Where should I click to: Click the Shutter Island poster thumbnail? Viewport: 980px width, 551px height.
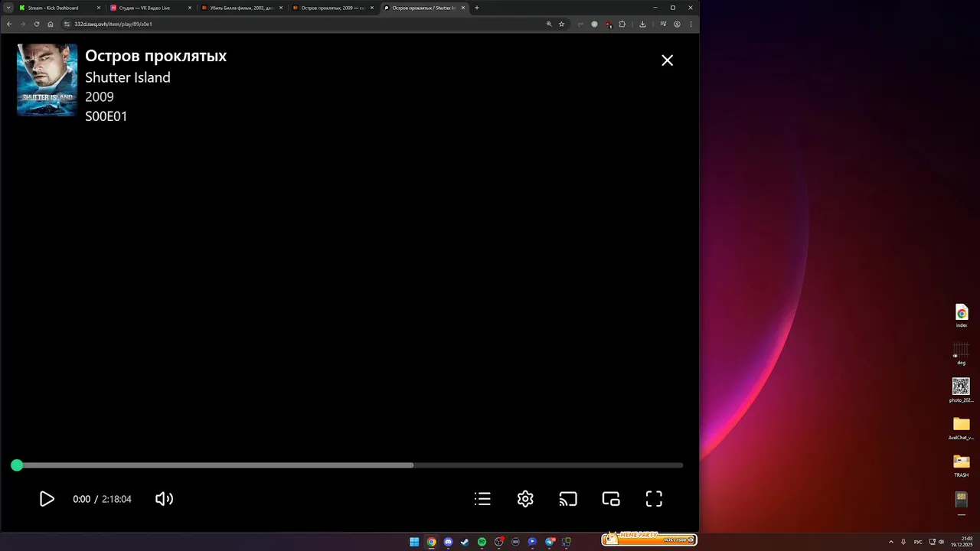pyautogui.click(x=47, y=80)
